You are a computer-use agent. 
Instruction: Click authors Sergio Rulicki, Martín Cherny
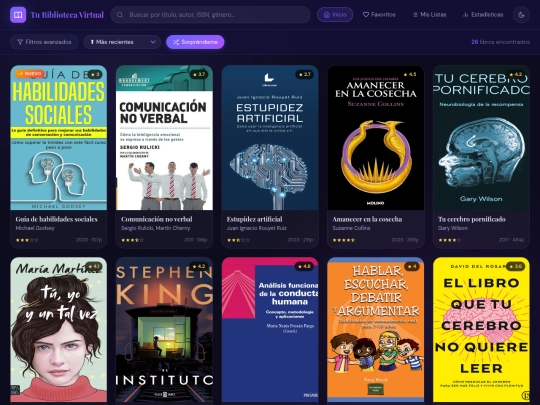tap(156, 228)
